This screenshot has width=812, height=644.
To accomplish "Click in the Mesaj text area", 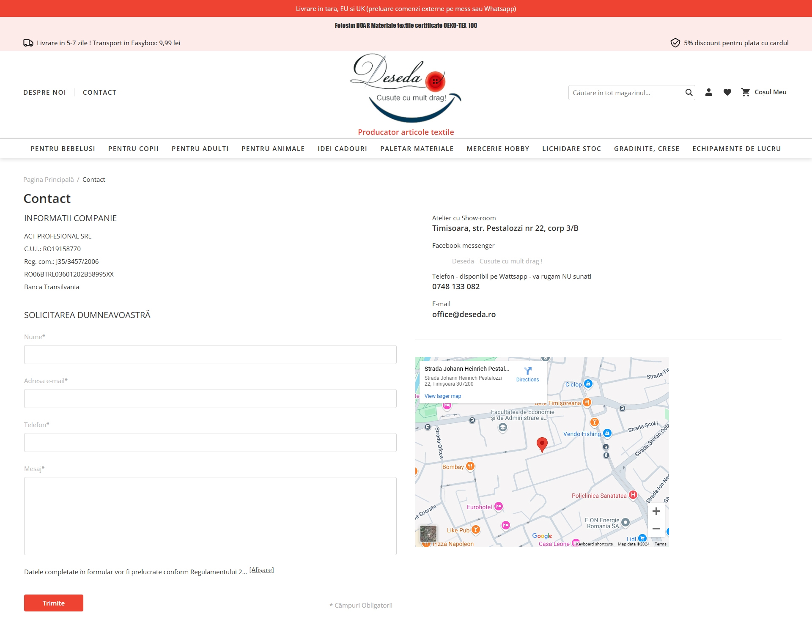I will (x=210, y=516).
